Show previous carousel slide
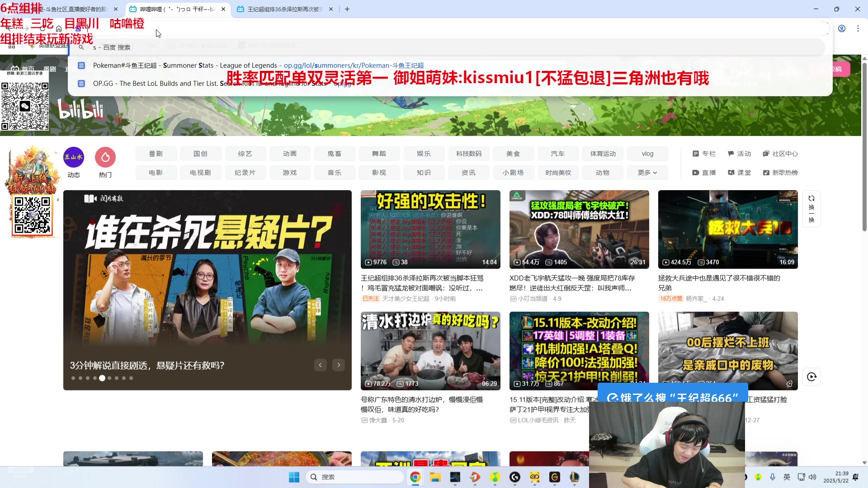The width and height of the screenshot is (868, 488). pyautogui.click(x=321, y=365)
